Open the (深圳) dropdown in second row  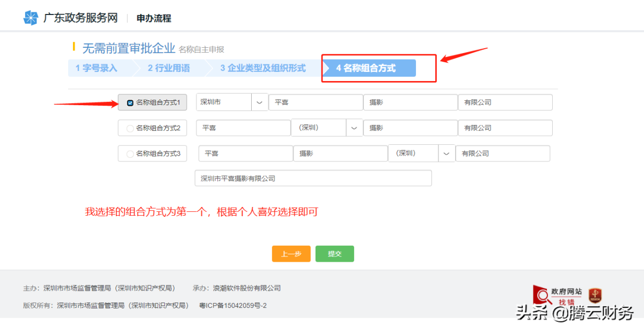(354, 128)
